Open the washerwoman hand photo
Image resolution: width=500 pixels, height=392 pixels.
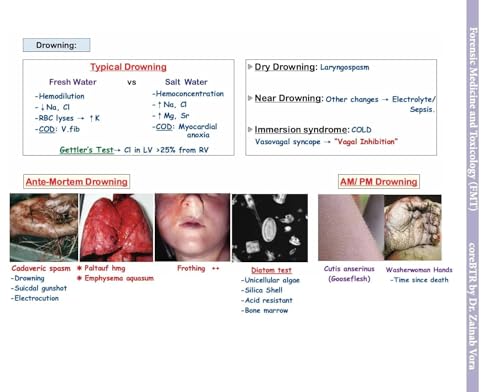413,227
